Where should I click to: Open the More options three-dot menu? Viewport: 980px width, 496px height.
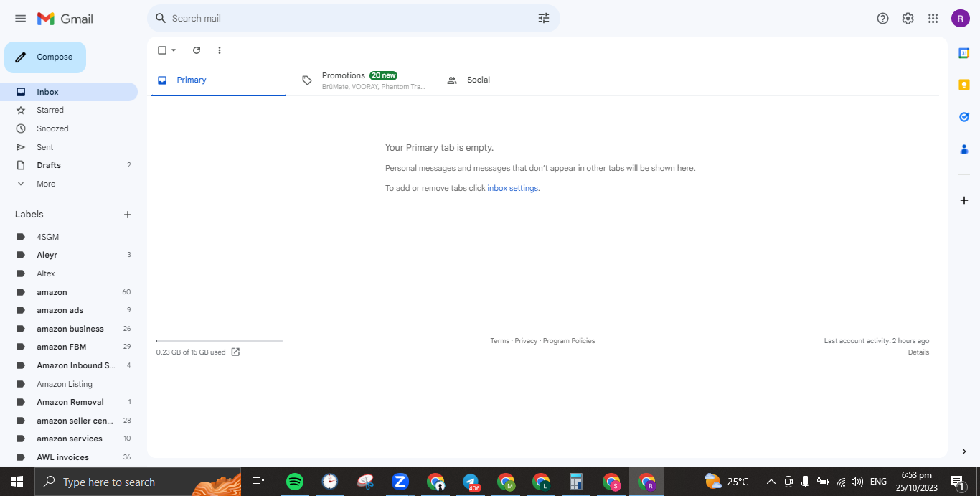click(220, 50)
